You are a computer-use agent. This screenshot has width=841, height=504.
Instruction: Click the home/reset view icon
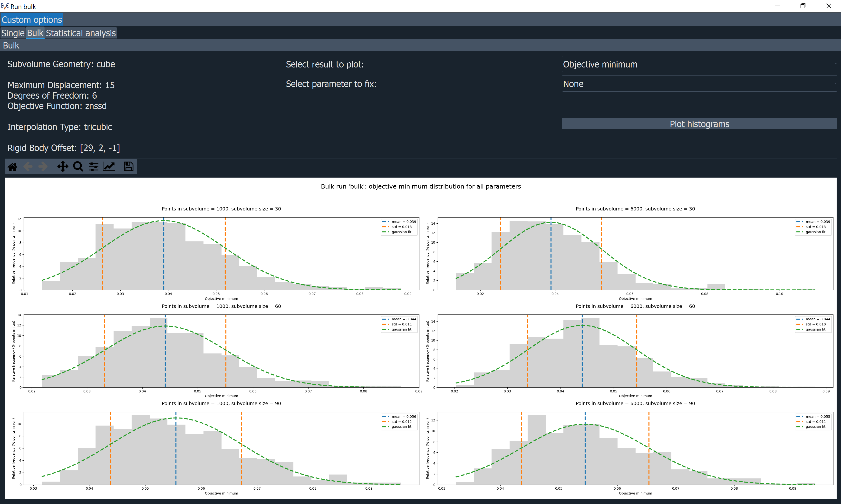(x=13, y=167)
